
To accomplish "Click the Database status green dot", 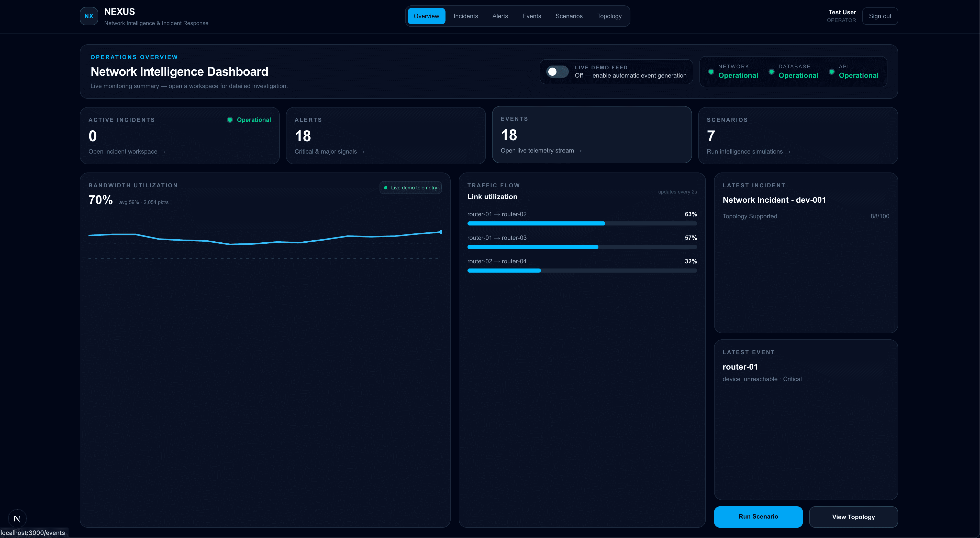I will point(771,72).
